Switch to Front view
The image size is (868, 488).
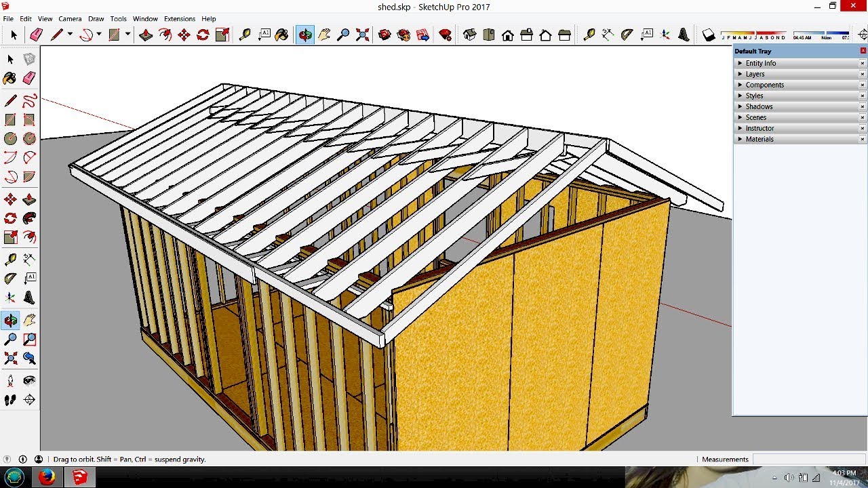coord(507,35)
